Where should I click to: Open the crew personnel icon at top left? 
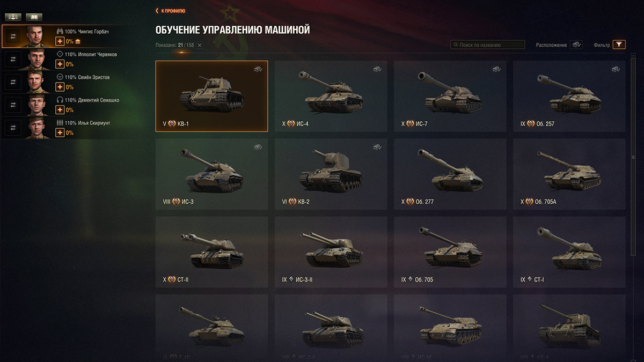[x=13, y=17]
